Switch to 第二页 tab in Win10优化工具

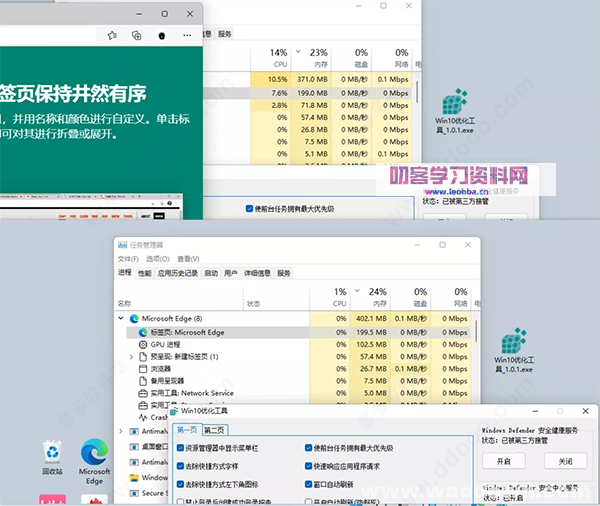click(214, 430)
